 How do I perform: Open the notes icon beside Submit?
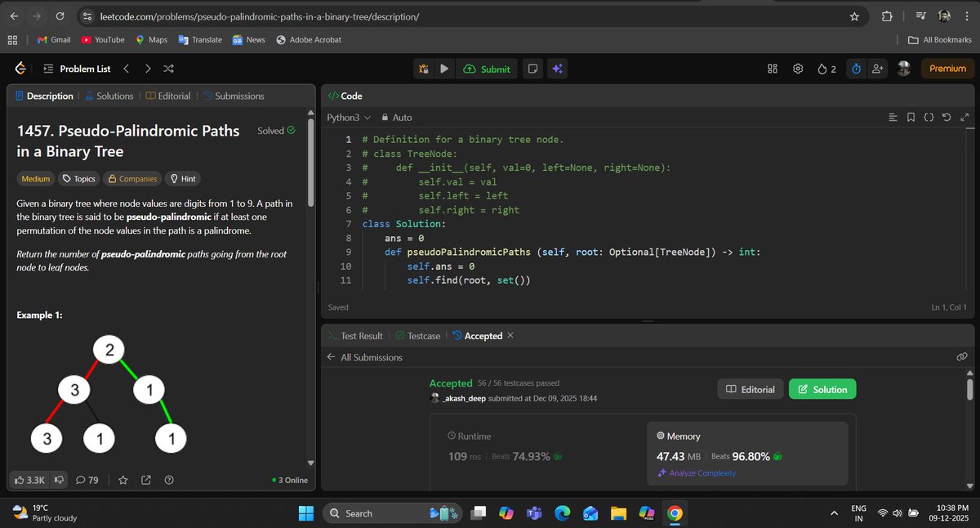click(x=532, y=69)
